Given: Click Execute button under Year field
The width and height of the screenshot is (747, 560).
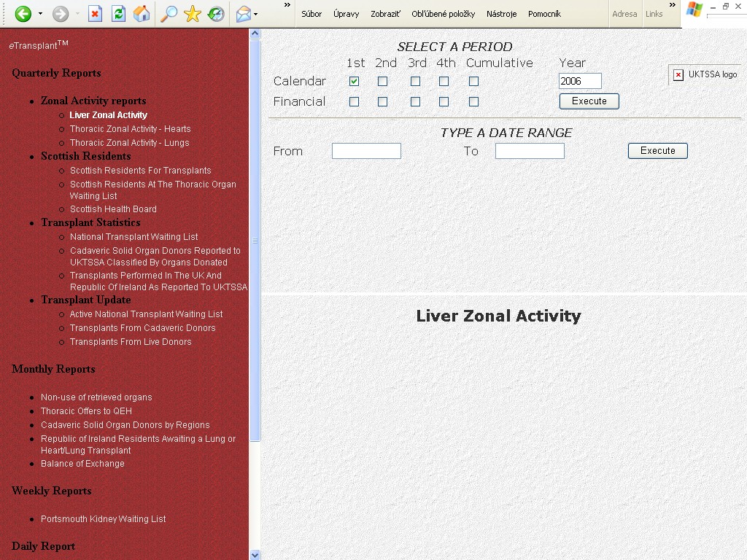Looking at the screenshot, I should click(589, 101).
